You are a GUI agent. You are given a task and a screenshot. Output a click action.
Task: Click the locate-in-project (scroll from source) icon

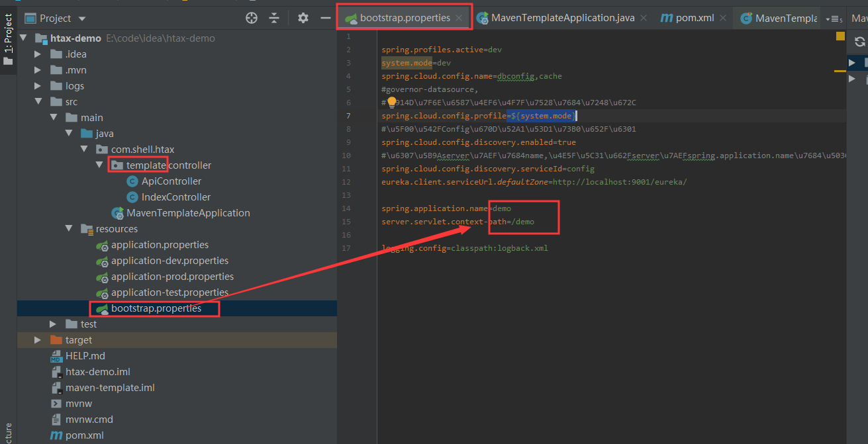click(x=252, y=19)
